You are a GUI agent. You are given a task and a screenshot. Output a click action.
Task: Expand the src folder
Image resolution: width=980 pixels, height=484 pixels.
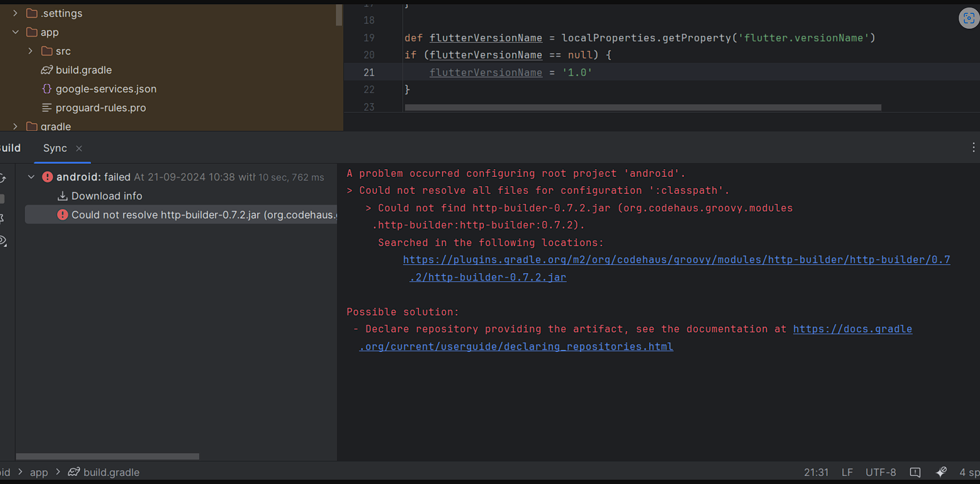click(x=30, y=51)
